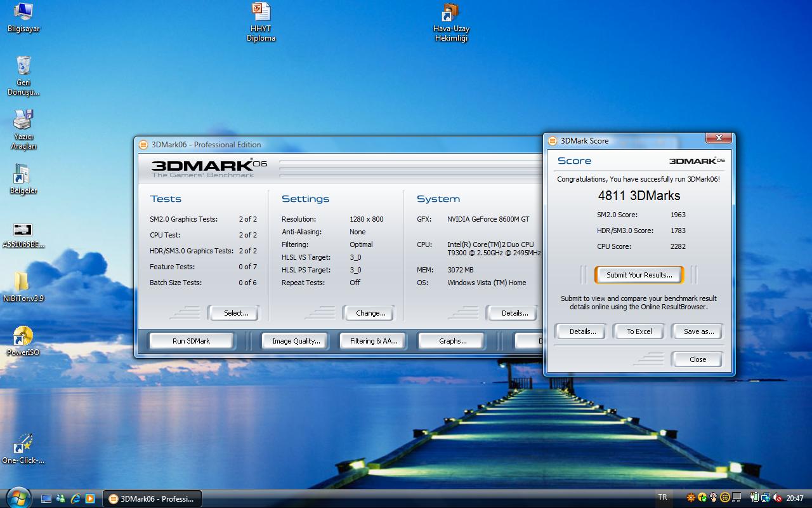Click the 3DMark Score window title icon
This screenshot has width=812, height=508.
click(553, 141)
